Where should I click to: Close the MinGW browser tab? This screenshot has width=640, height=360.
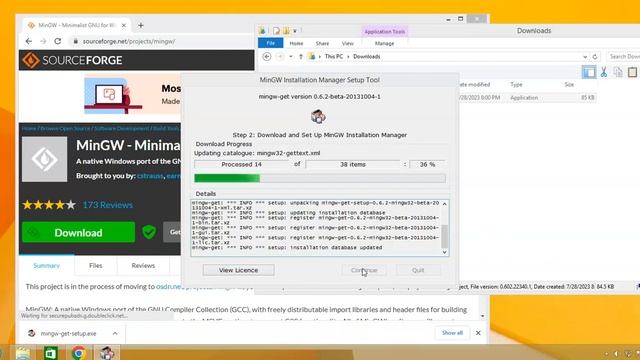click(x=124, y=25)
